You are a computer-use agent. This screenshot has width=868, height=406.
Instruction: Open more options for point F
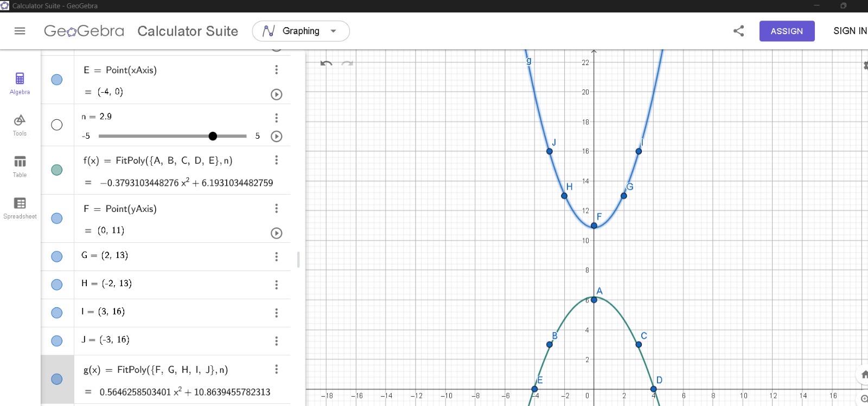coord(276,208)
